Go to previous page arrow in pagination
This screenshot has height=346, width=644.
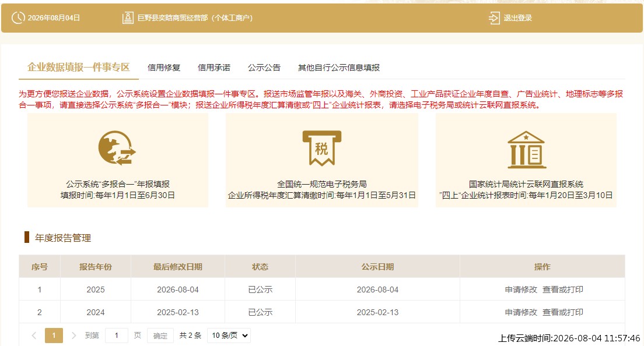click(x=34, y=336)
